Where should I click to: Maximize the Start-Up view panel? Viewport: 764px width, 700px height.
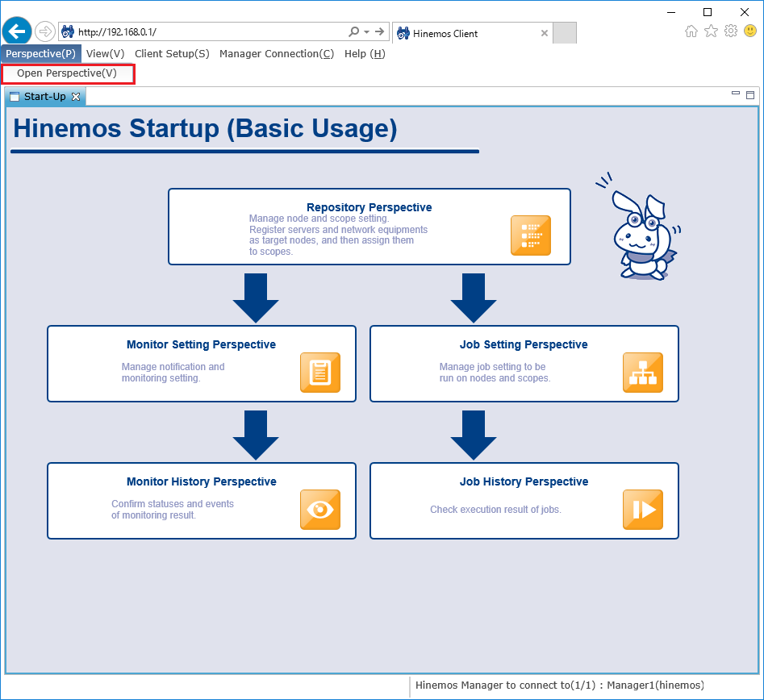750,95
